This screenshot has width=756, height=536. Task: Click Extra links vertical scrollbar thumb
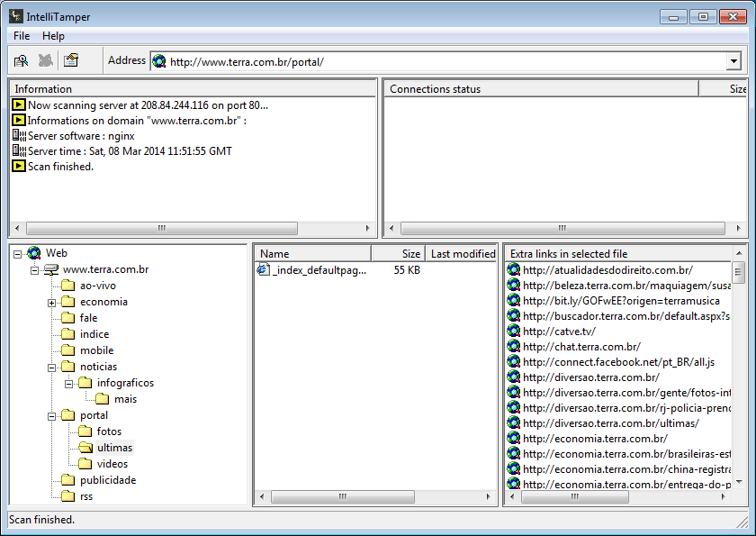[738, 272]
